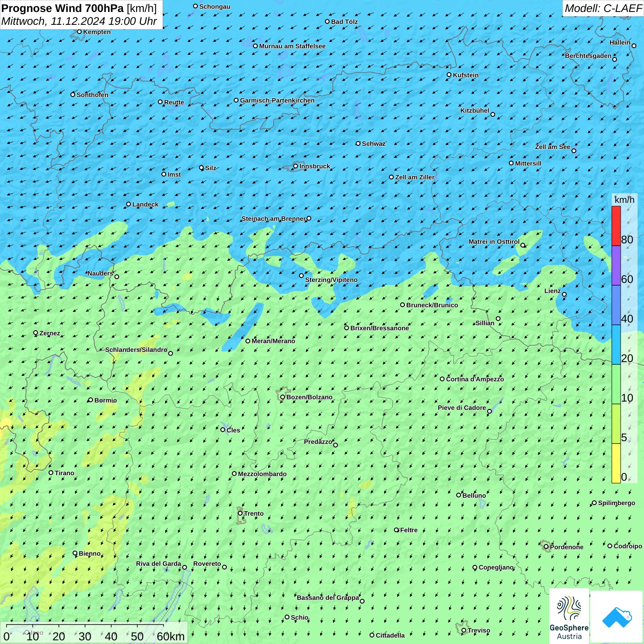Viewport: 644px width, 644px height.
Task: Click the Landeck location dot
Action: [x=128, y=204]
